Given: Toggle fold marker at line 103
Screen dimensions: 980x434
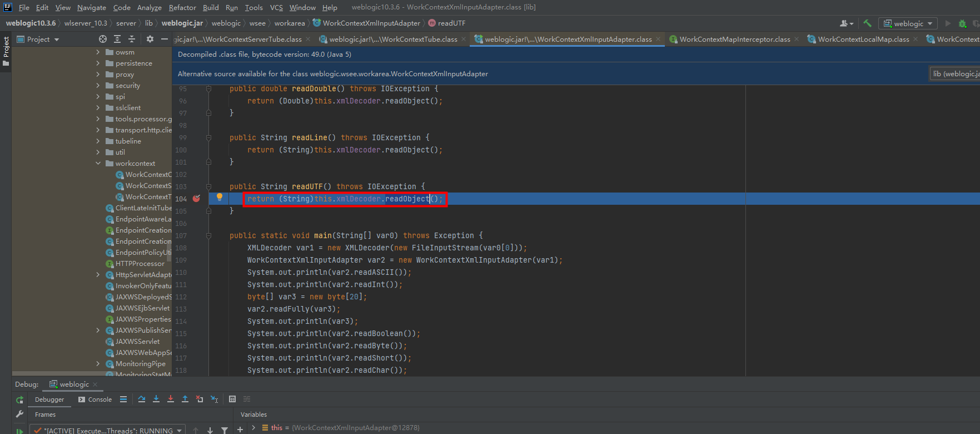Looking at the screenshot, I should (209, 186).
